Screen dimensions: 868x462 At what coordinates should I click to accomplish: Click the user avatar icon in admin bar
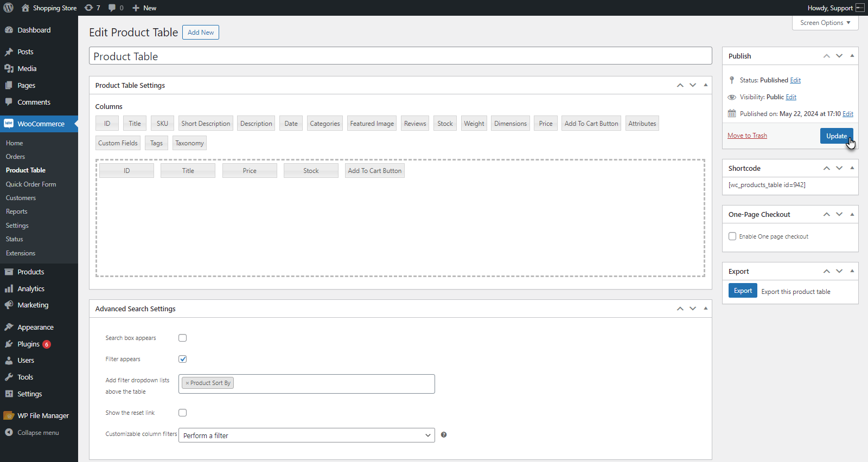coord(860,8)
